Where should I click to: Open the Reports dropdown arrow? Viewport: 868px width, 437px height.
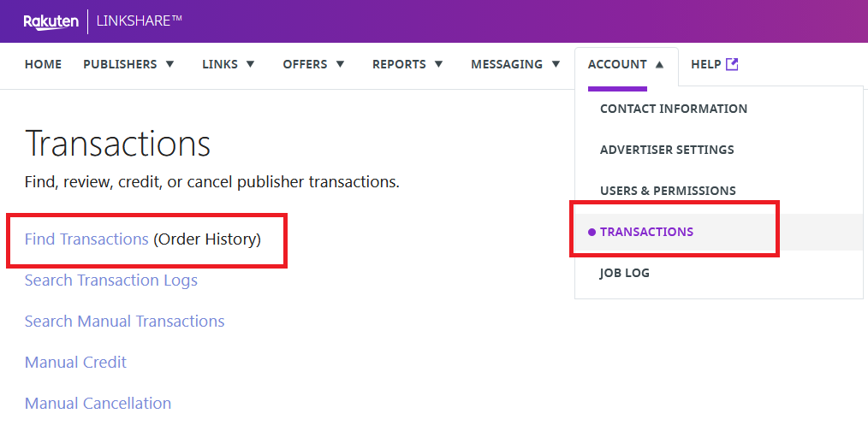(438, 64)
